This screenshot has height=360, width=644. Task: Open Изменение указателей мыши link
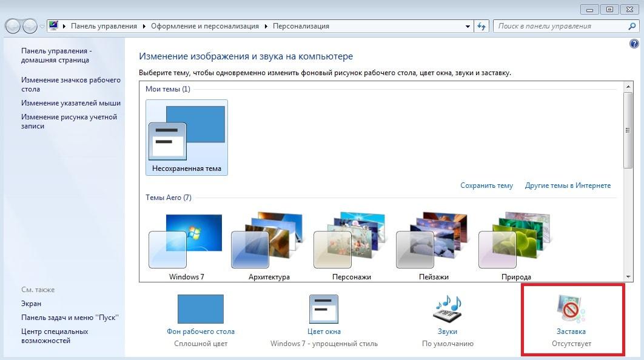tap(70, 103)
